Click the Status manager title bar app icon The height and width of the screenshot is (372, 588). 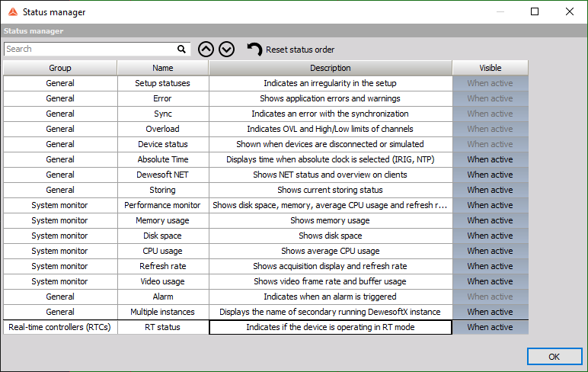(13, 12)
